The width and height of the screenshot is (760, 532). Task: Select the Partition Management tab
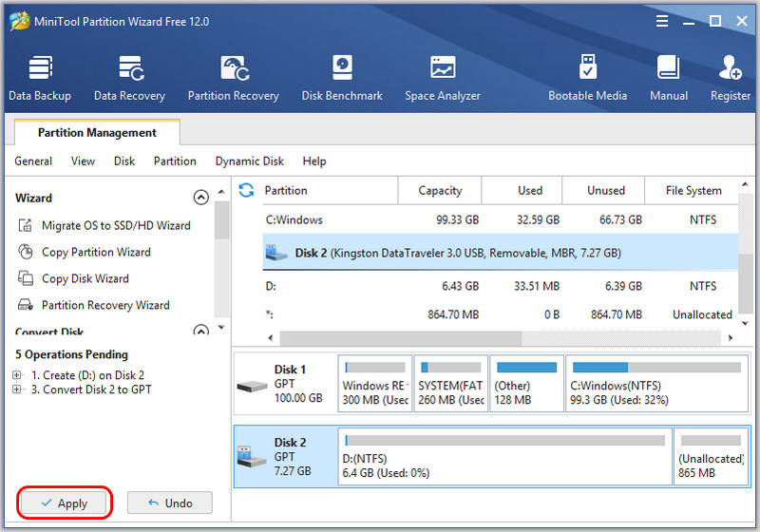click(97, 132)
